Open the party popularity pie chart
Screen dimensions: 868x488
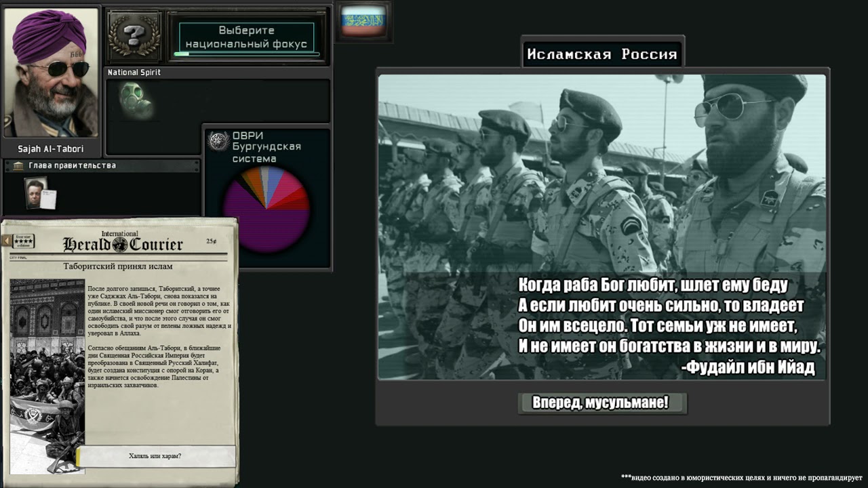pyautogui.click(x=267, y=209)
